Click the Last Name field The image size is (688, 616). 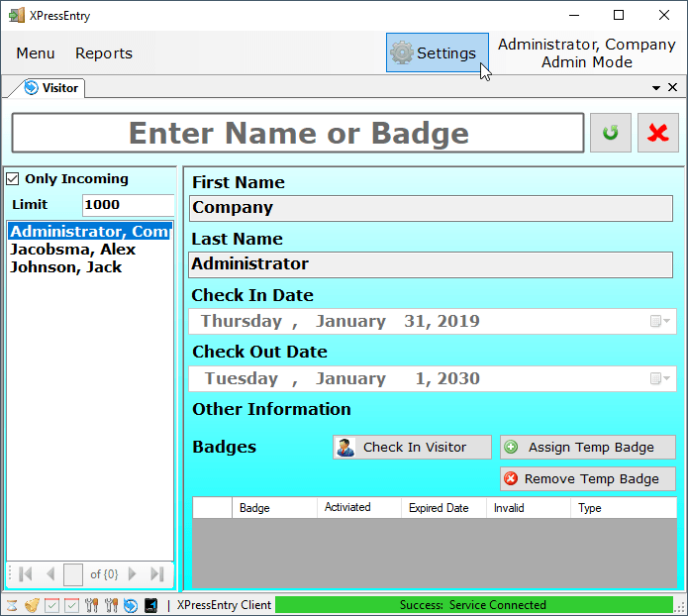click(x=431, y=264)
